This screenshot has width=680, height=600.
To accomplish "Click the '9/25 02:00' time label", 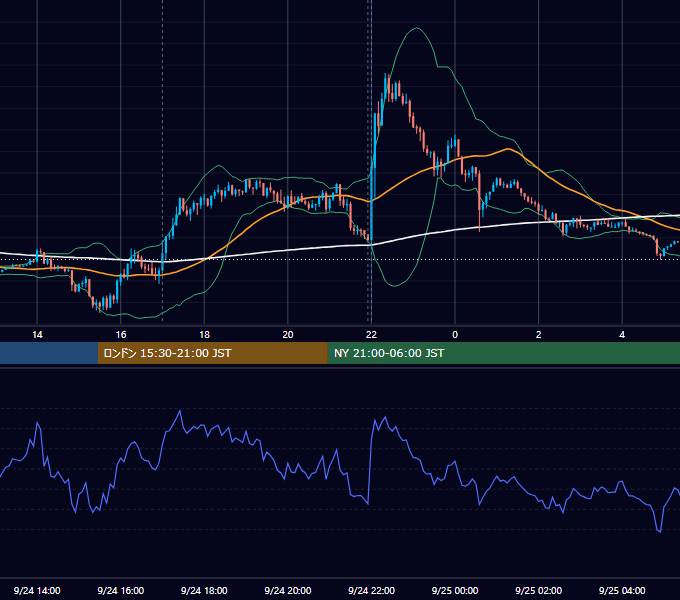I will [x=538, y=590].
